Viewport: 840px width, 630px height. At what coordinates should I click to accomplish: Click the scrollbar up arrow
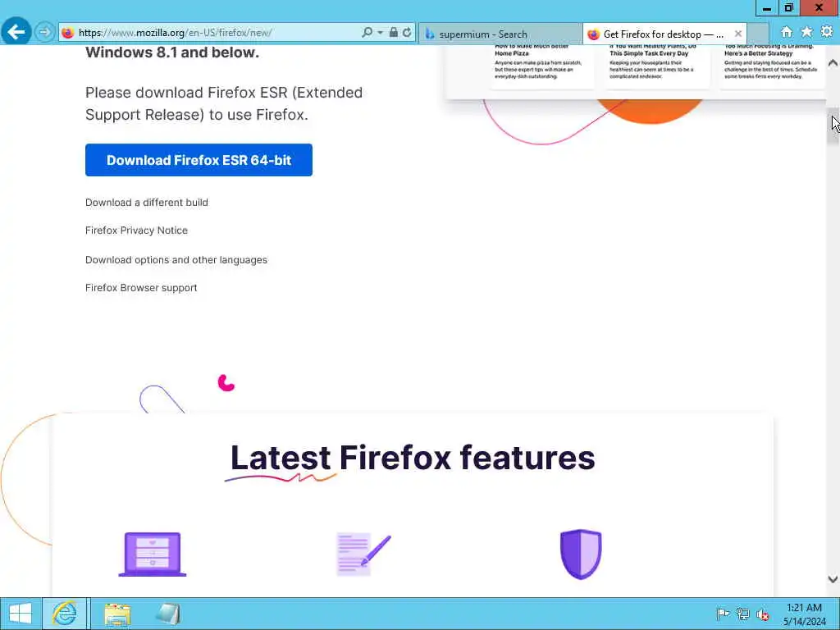(x=833, y=62)
